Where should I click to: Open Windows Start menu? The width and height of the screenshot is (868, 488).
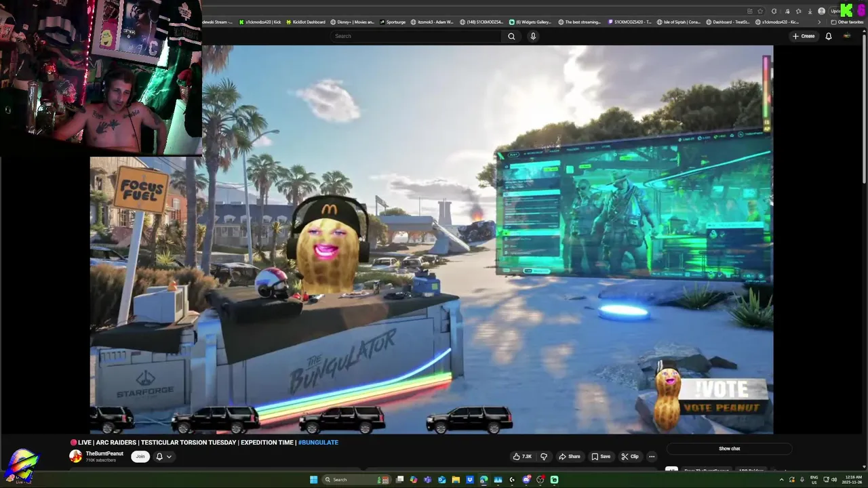pos(313,480)
